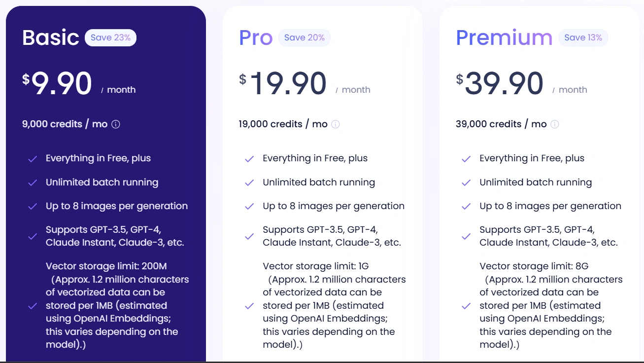Select the Premium plan heading
The height and width of the screenshot is (363, 644).
tap(504, 38)
